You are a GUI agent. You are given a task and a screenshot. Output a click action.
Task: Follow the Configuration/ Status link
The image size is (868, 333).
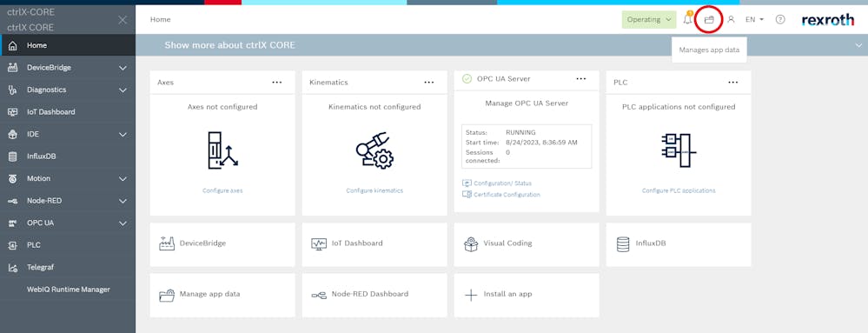point(503,183)
